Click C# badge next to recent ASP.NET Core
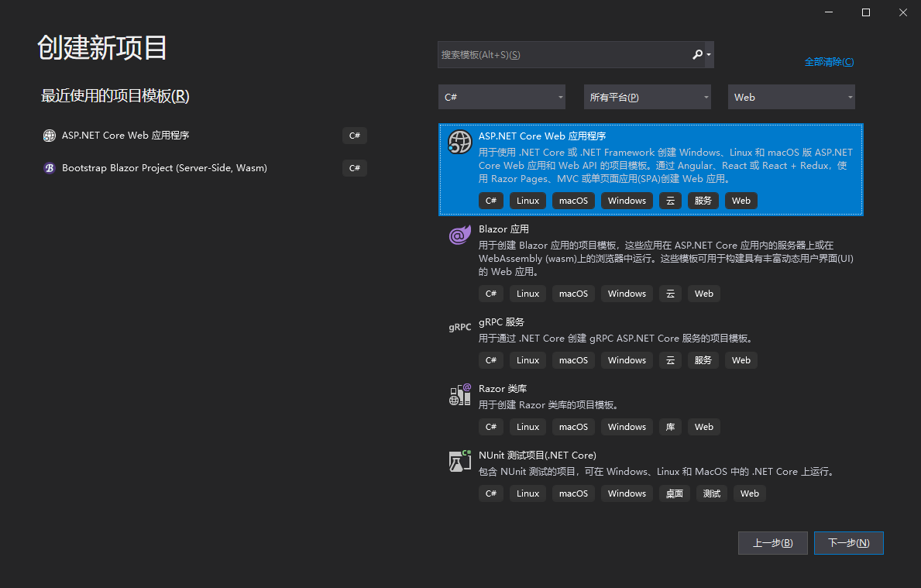 pyautogui.click(x=355, y=136)
